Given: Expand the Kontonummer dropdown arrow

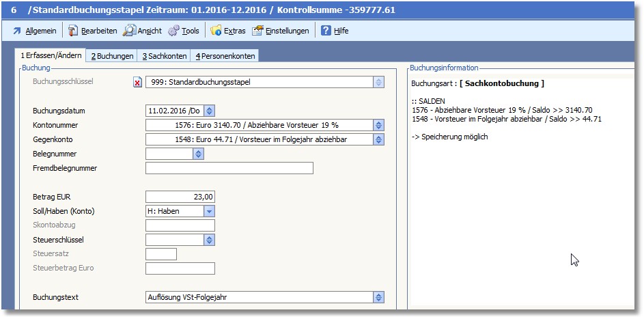Looking at the screenshot, I should [x=378, y=125].
